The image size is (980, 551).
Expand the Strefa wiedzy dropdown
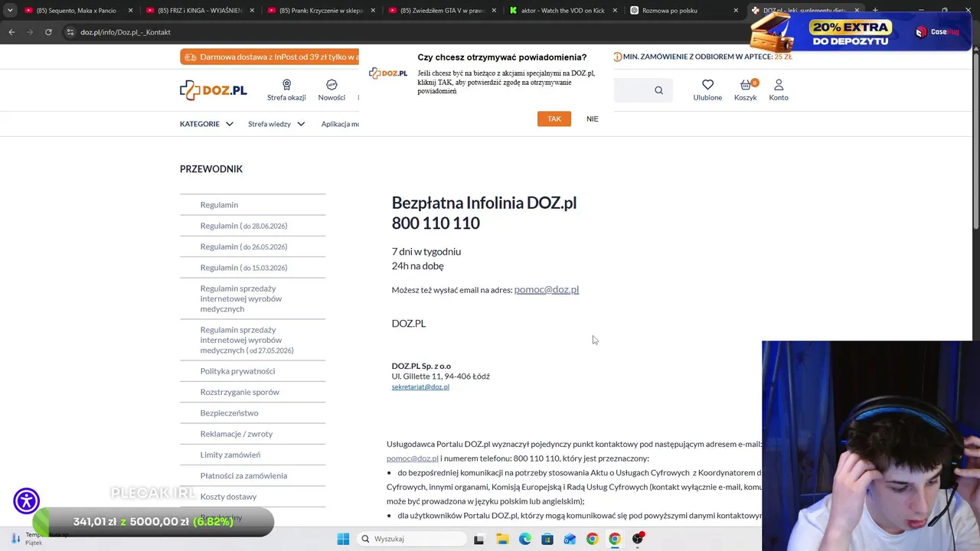276,124
